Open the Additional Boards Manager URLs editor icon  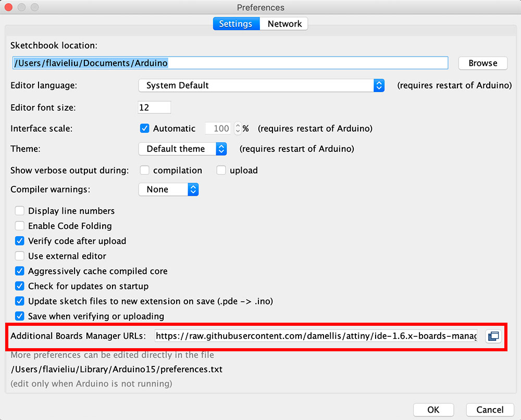pyautogui.click(x=493, y=336)
